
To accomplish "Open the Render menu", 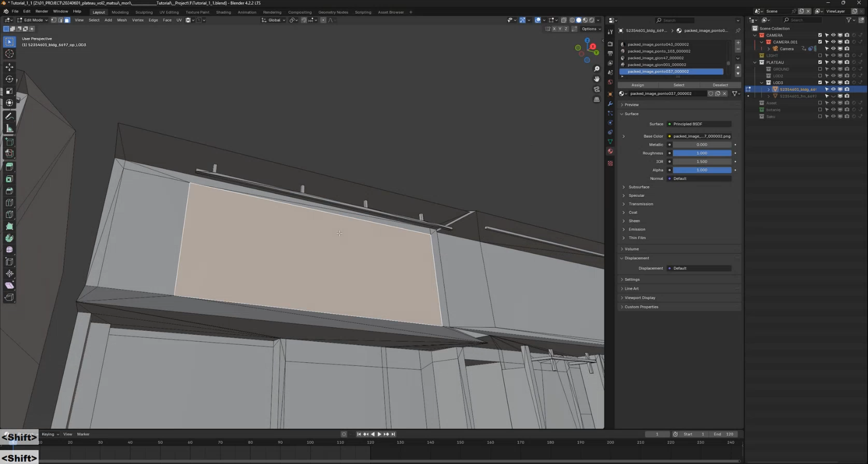I will click(x=41, y=11).
